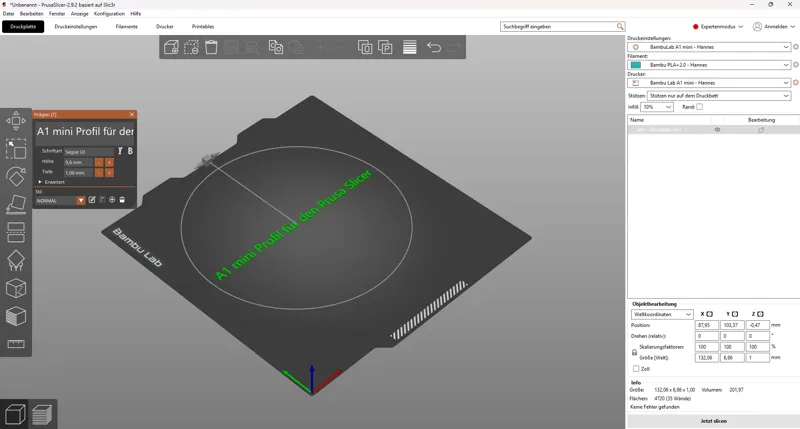Click the emboss text input field

[85, 132]
